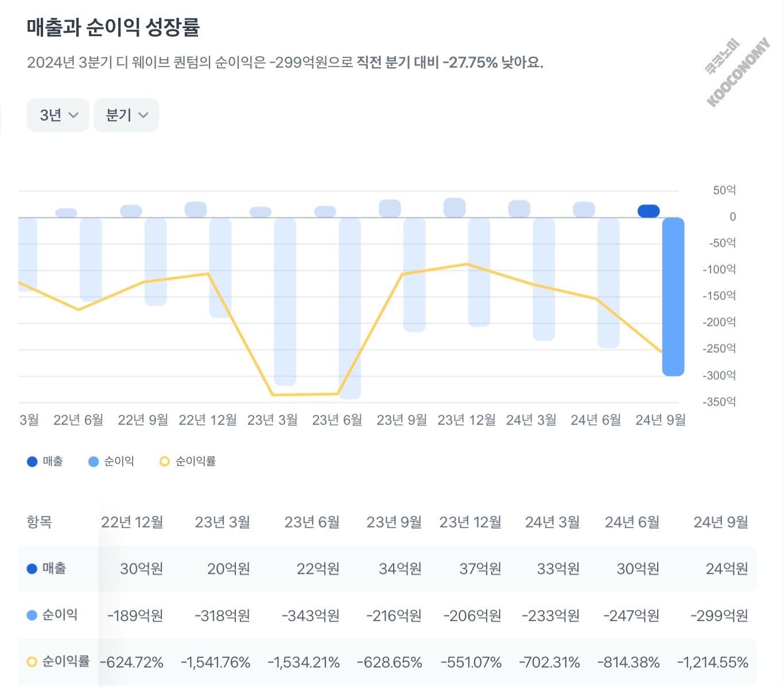Click the 23년 6월 table column header
The height and width of the screenshot is (687, 784).
[x=312, y=522]
